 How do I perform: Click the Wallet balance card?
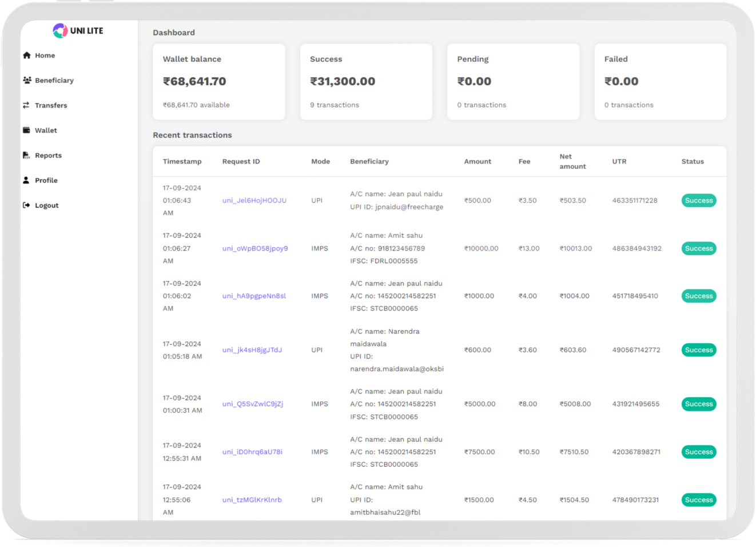pyautogui.click(x=219, y=82)
